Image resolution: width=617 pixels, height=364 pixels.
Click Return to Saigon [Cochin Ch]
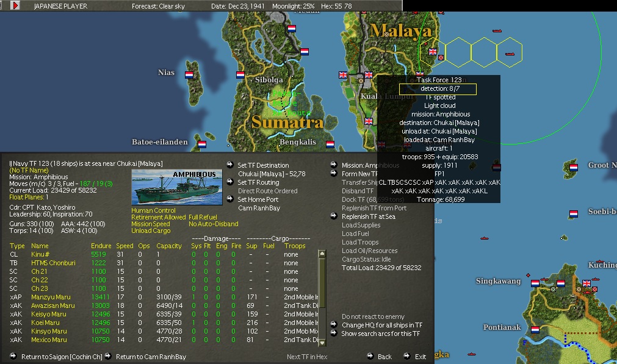[x=62, y=357]
